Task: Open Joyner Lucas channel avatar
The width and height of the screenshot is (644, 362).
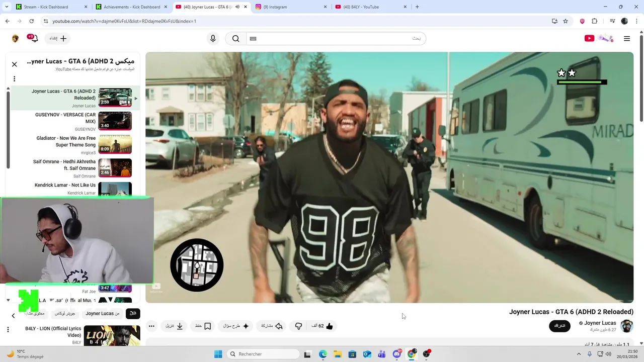Action: (626, 326)
